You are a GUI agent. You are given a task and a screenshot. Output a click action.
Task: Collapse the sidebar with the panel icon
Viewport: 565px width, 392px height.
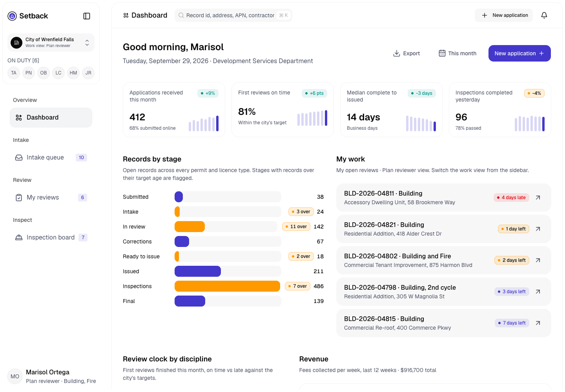(x=87, y=16)
